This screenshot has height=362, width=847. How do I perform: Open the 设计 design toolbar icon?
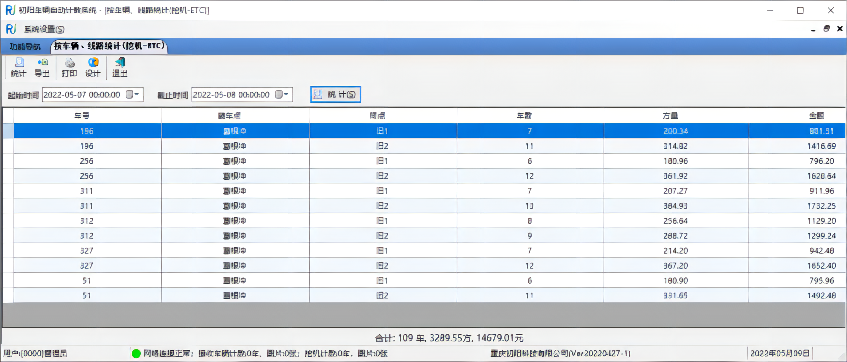[93, 68]
